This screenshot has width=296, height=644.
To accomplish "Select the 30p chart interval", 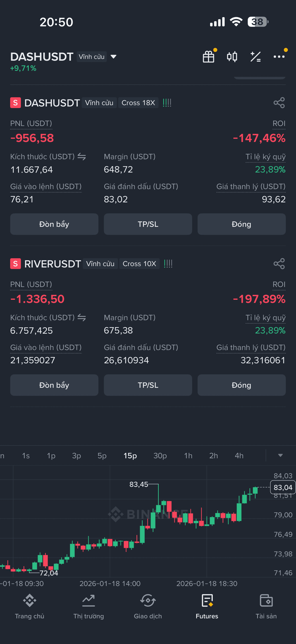I will (x=160, y=455).
